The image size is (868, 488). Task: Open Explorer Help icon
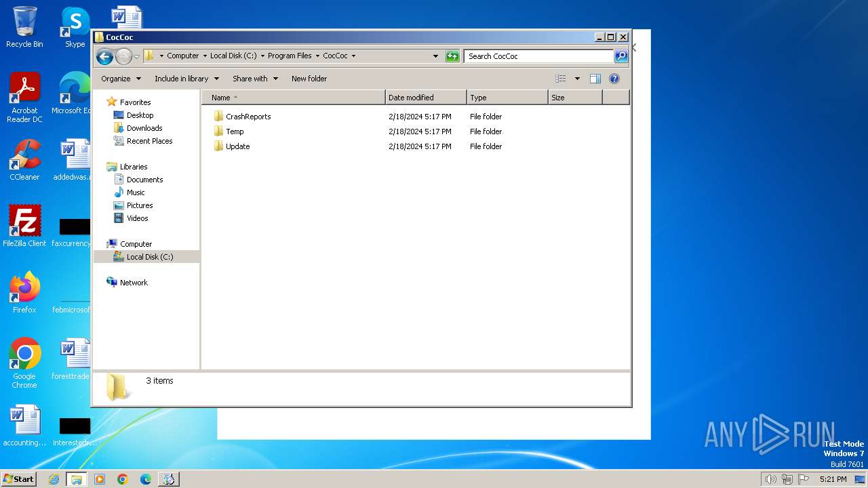(x=614, y=79)
